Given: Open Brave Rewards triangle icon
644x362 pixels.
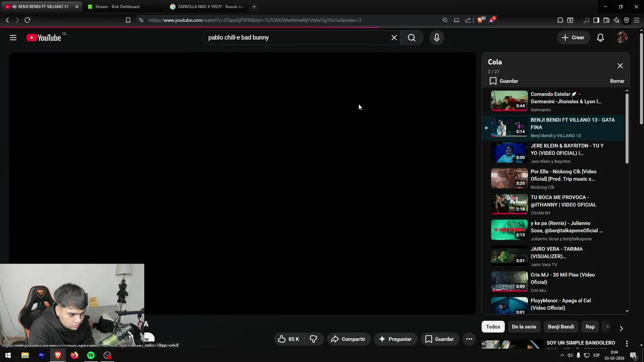Looking at the screenshot, I should point(492,20).
